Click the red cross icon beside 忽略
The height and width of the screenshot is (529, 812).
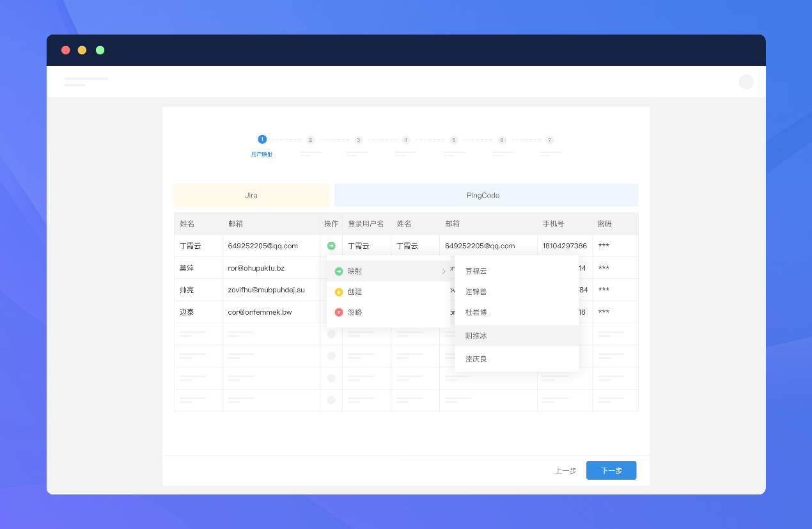click(338, 313)
